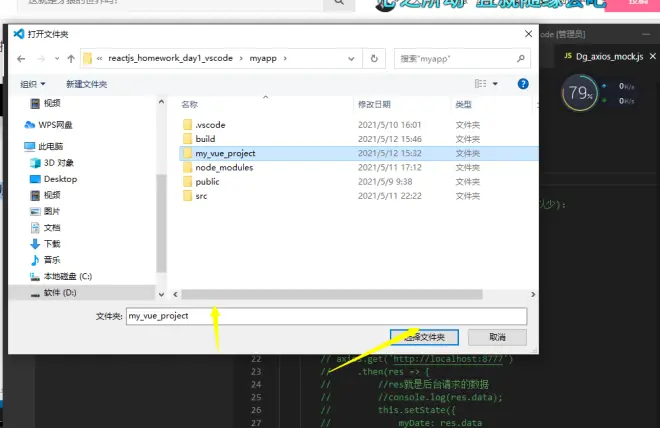Click reactjs_homework_day1_vscode in the address path
Viewport: 660px width, 428px height.
tap(170, 58)
